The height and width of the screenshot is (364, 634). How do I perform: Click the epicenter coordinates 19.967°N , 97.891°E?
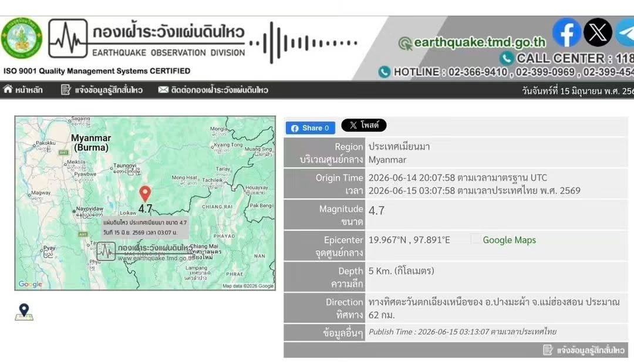(x=409, y=240)
